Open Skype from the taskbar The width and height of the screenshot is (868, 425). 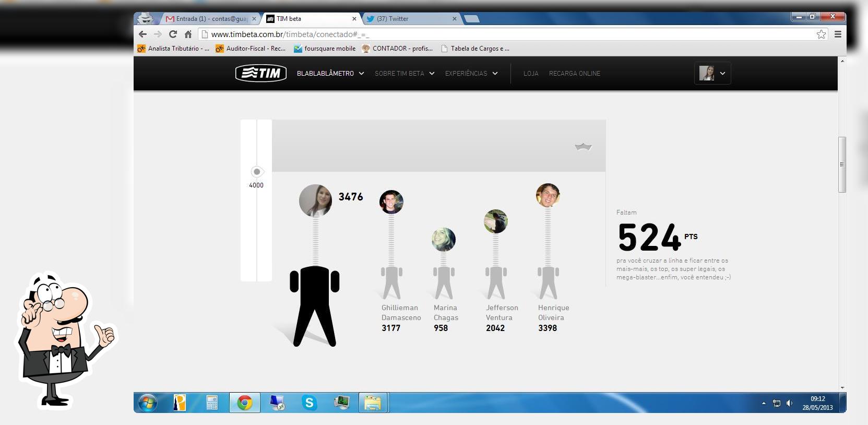tap(309, 403)
